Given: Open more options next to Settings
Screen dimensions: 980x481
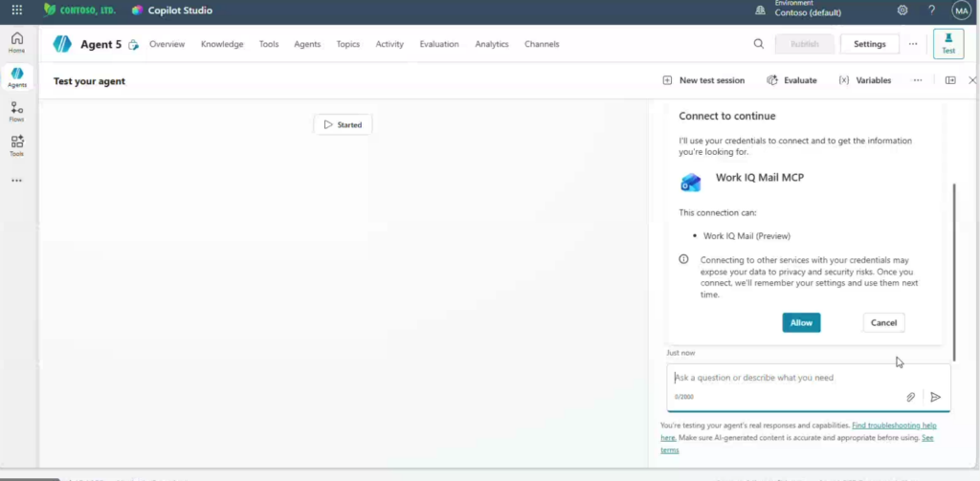Looking at the screenshot, I should [x=913, y=44].
